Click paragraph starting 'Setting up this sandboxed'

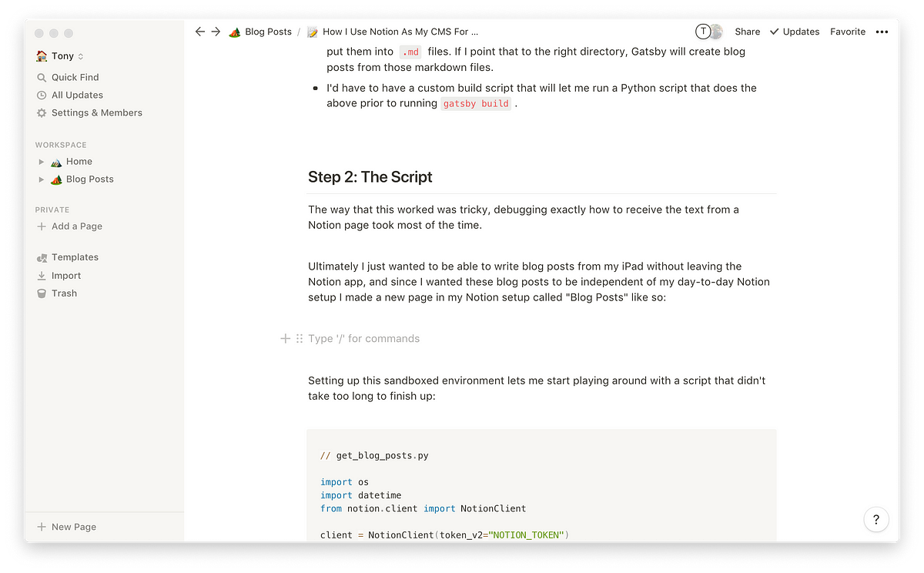(537, 388)
